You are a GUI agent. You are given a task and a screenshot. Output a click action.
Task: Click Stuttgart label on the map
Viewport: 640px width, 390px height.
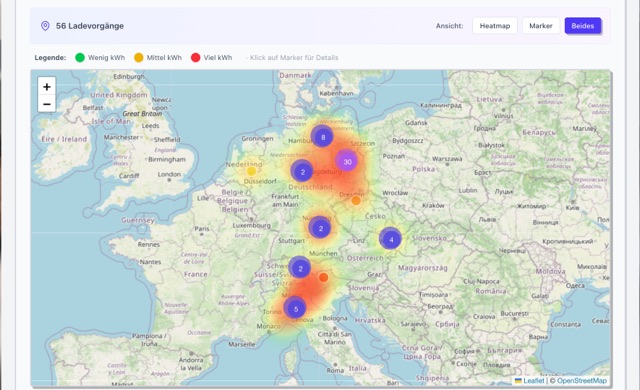point(291,241)
